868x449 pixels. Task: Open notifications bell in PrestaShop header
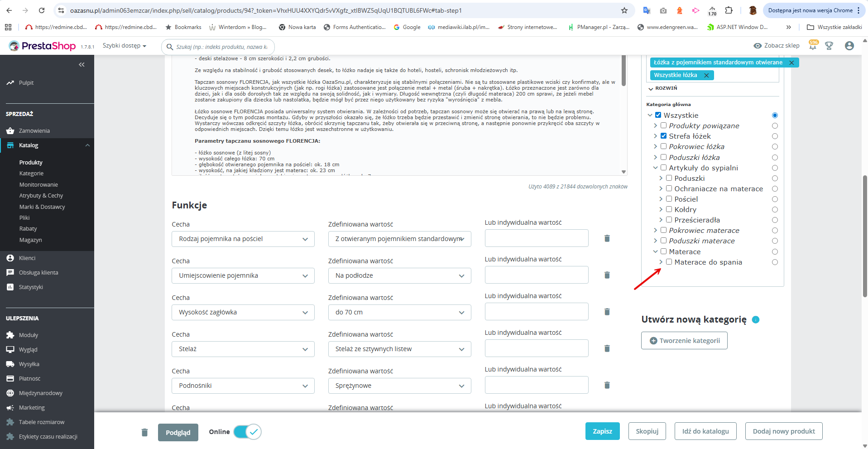pyautogui.click(x=813, y=45)
